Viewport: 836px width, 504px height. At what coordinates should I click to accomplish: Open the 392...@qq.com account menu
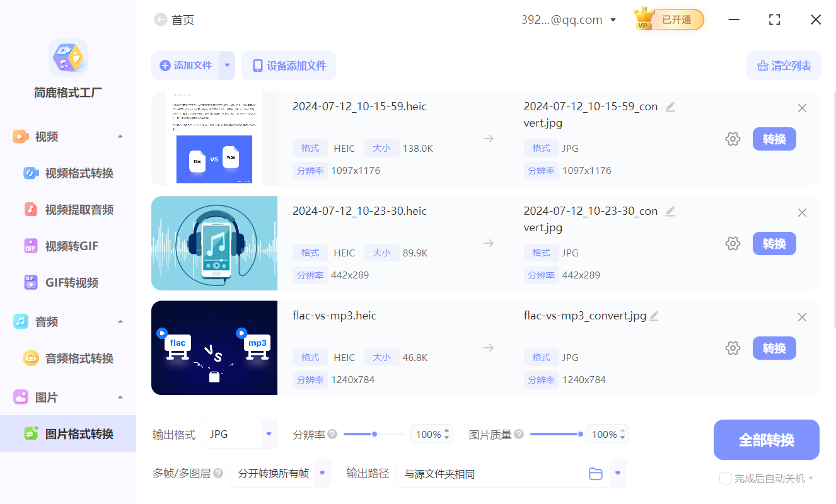[x=569, y=20]
